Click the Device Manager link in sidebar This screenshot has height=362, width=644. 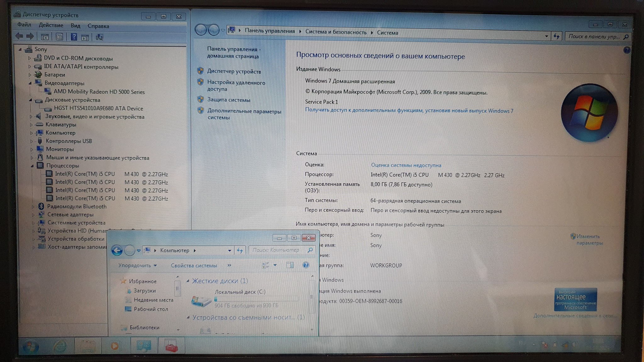[234, 72]
